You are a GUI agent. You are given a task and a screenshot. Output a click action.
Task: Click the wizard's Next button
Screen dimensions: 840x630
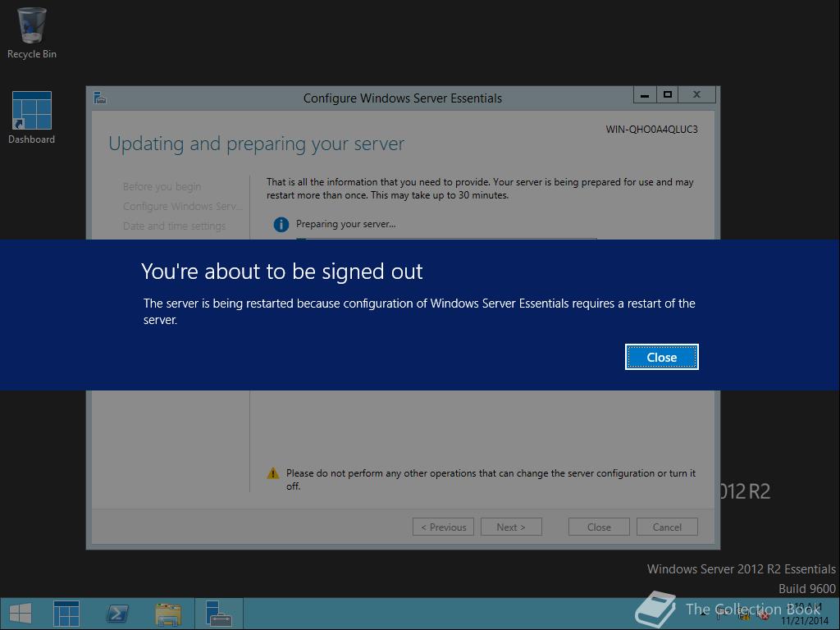(511, 527)
